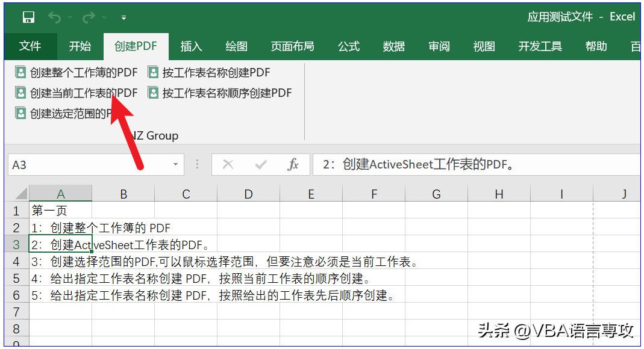Click cell ending '按照当前工作表的顺序创建'
Image resolution: width=644 pixels, height=349 pixels.
[61, 278]
